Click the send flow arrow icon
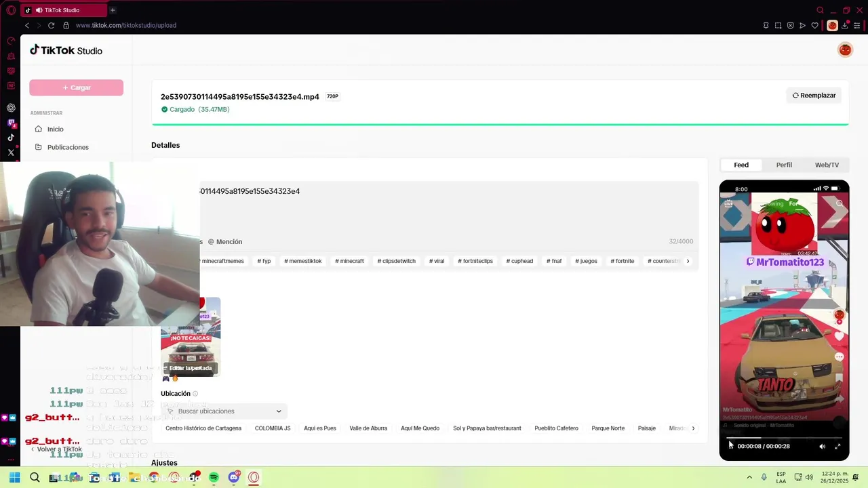868x488 pixels. 802,25
